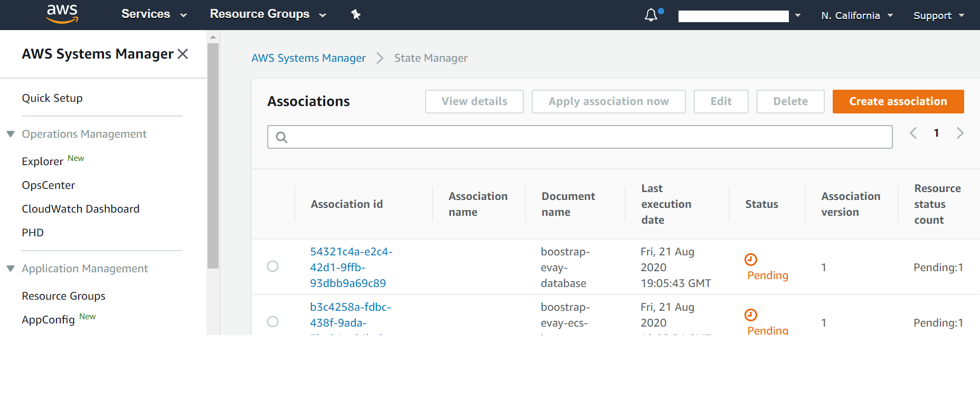Go to AWS Systems Manager breadcrumb link
Screen dimensions: 980x411
click(308, 58)
